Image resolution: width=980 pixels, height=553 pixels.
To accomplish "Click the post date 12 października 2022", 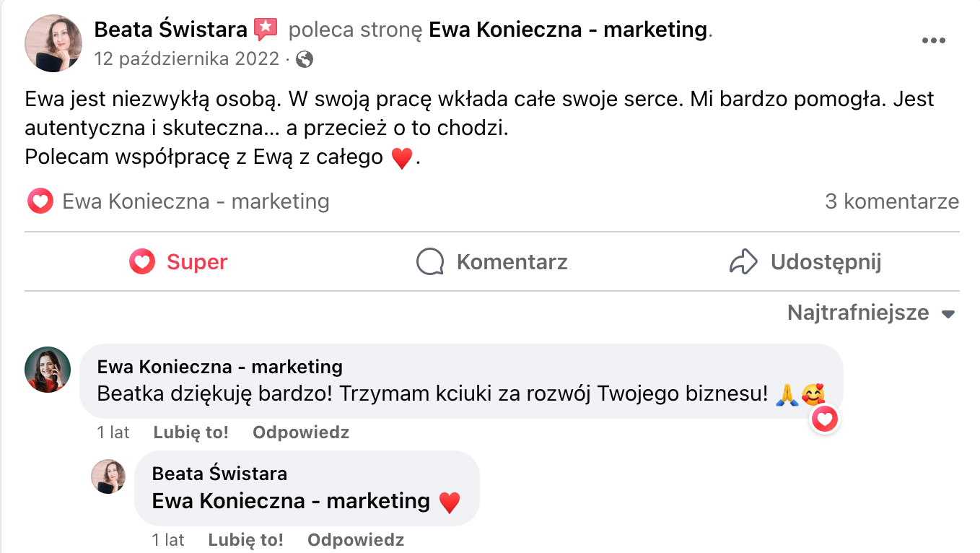I will click(186, 59).
